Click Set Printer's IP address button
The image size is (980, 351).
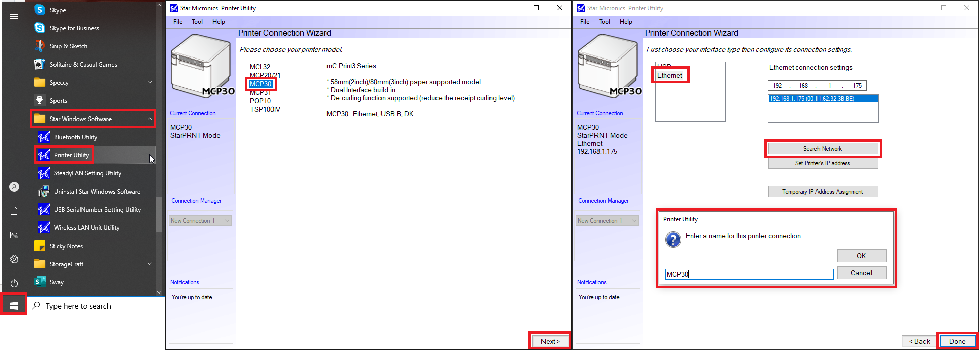point(823,163)
